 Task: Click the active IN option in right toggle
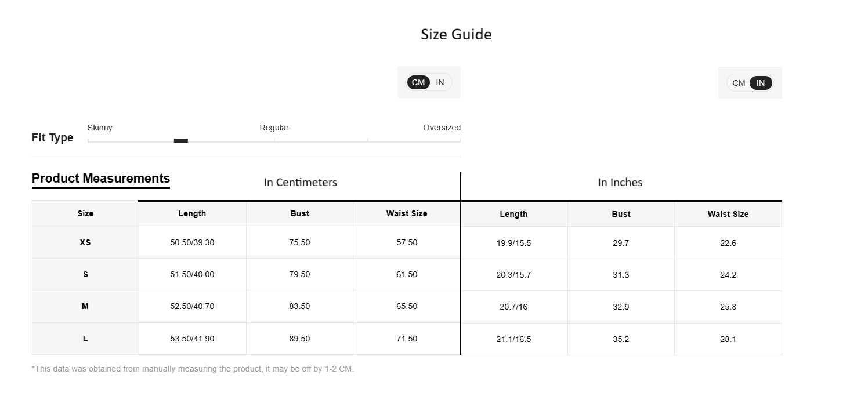pyautogui.click(x=760, y=83)
